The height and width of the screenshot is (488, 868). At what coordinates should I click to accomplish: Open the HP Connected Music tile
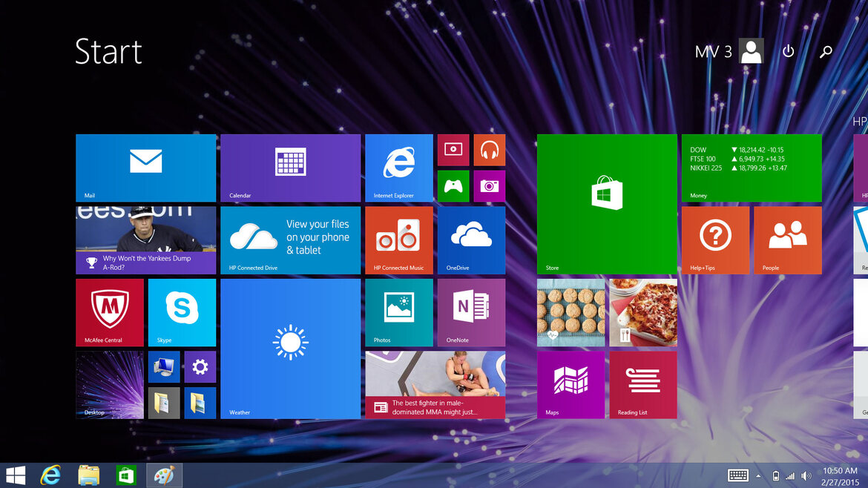tap(399, 240)
